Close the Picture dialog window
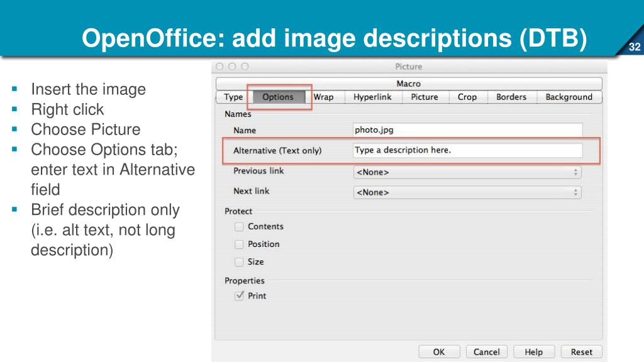 (x=219, y=67)
